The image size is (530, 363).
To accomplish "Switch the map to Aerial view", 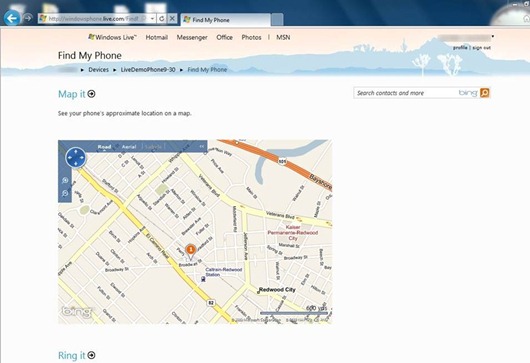I will [129, 147].
